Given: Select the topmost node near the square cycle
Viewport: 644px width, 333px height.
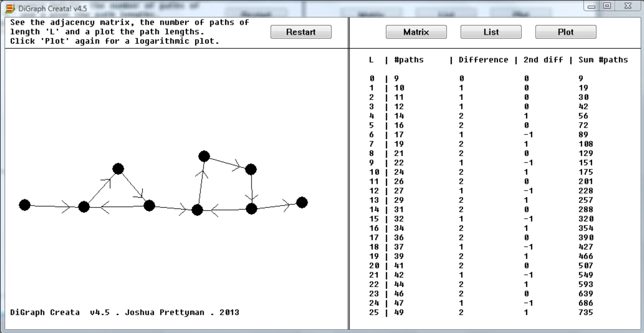Looking at the screenshot, I should (204, 156).
